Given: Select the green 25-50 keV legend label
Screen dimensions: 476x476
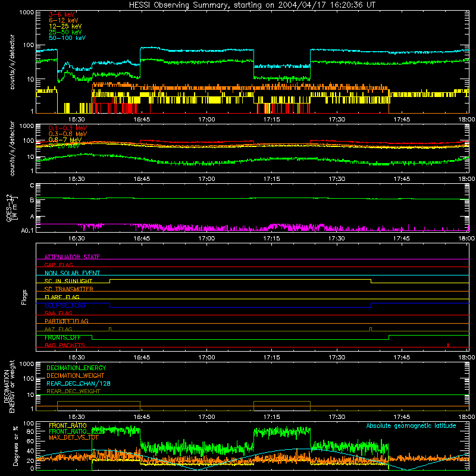Looking at the screenshot, I should click(65, 32).
